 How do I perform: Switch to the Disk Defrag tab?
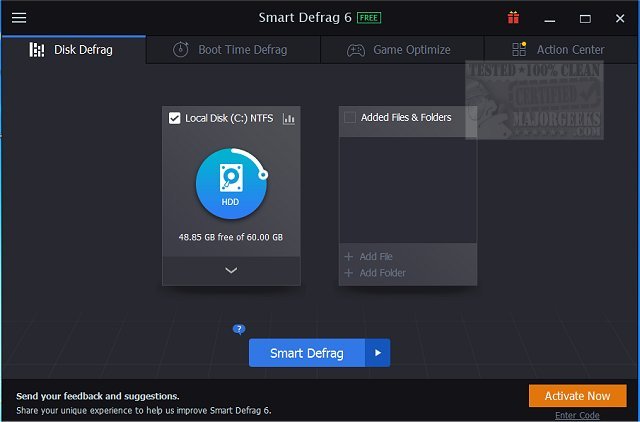point(73,50)
